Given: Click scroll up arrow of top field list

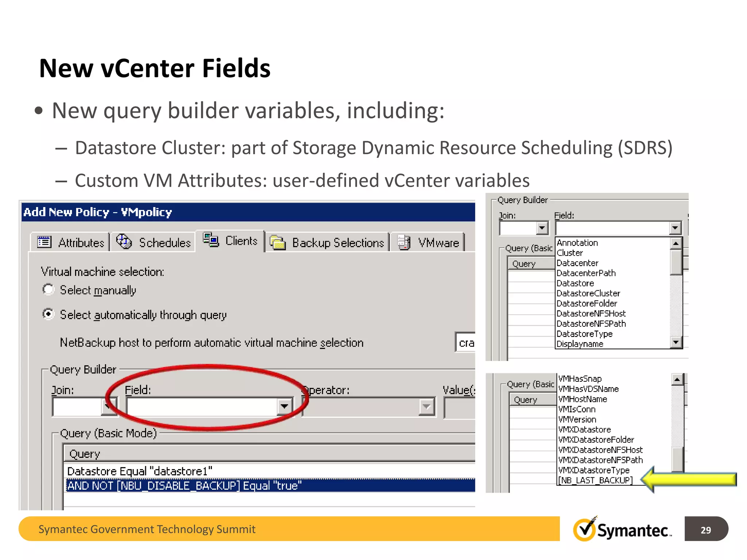Looking at the screenshot, I should [676, 243].
